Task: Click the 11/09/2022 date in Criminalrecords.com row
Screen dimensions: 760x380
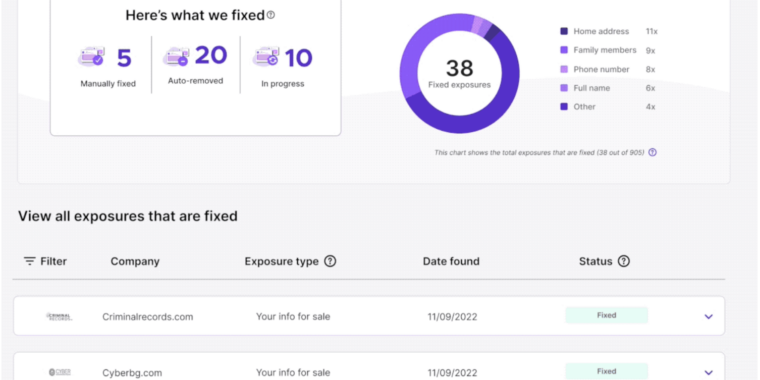Action: coord(452,317)
